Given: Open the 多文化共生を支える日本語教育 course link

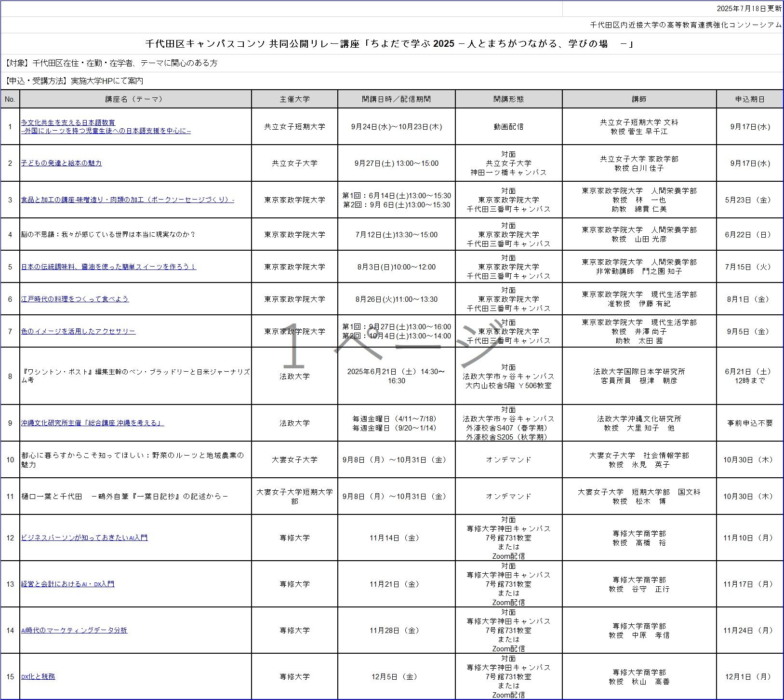Looking at the screenshot, I should [x=106, y=127].
